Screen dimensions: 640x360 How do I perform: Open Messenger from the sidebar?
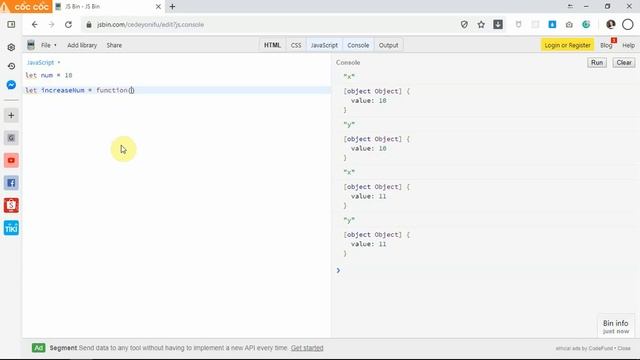pos(11,85)
